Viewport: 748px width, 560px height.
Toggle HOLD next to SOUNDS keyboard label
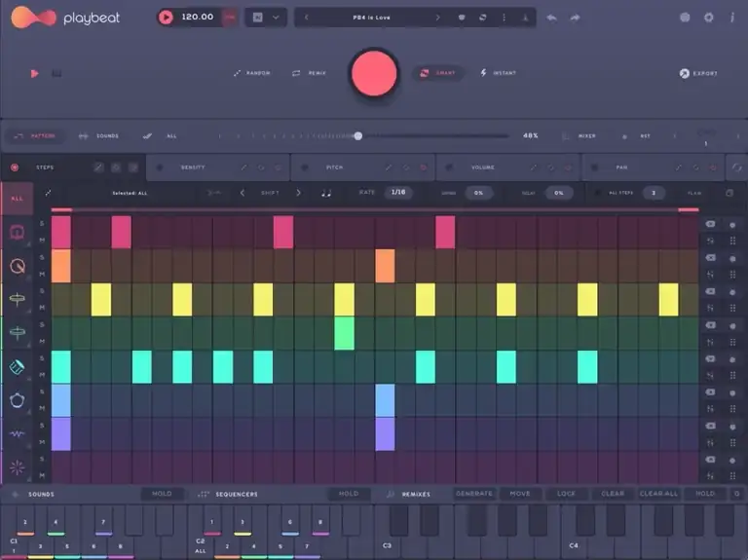[162, 494]
